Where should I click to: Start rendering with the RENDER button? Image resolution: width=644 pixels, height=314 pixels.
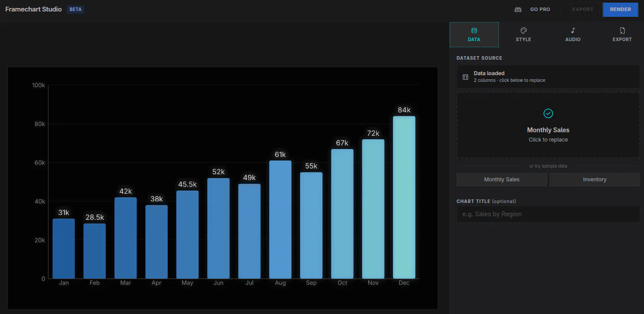[x=620, y=9]
